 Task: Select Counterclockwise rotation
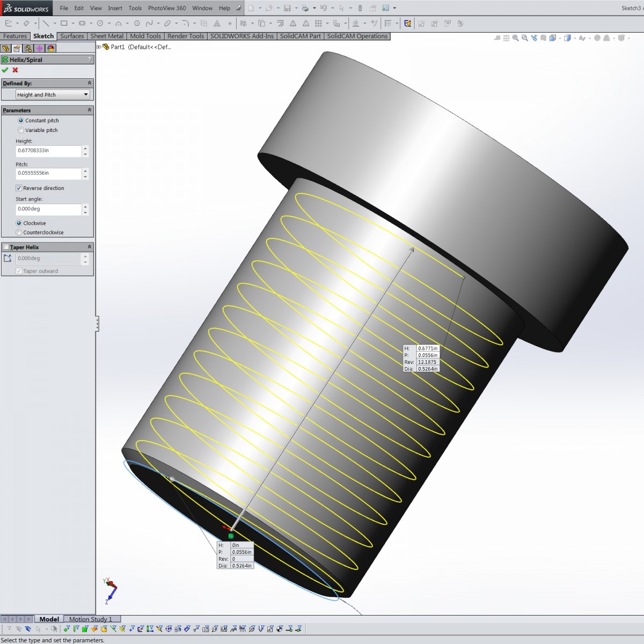tap(19, 232)
